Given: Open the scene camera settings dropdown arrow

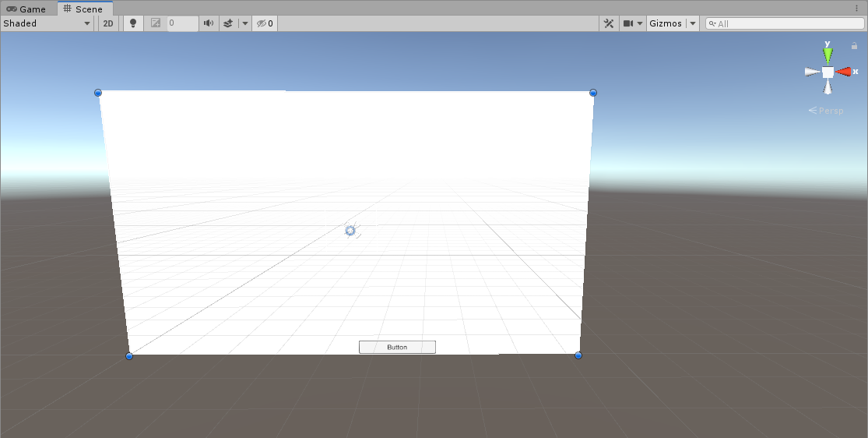Looking at the screenshot, I should tap(640, 23).
